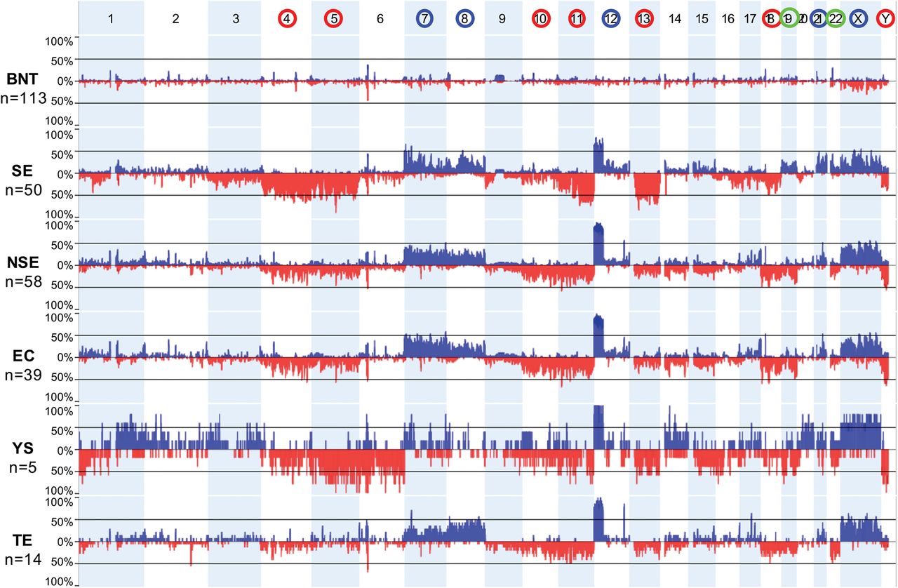
Task: Select the blue-circled chromosome 8 marker
Action: pyautogui.click(x=463, y=20)
